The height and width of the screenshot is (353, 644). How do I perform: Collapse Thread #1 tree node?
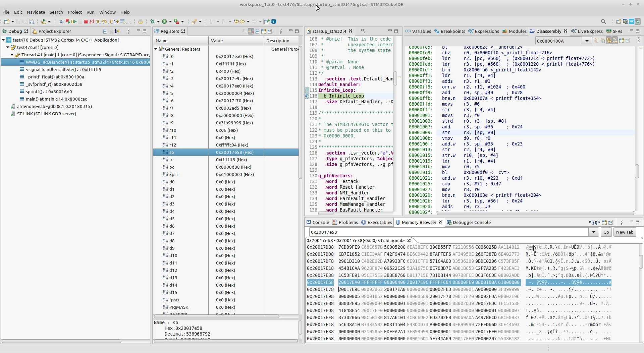pyautogui.click(x=12, y=55)
